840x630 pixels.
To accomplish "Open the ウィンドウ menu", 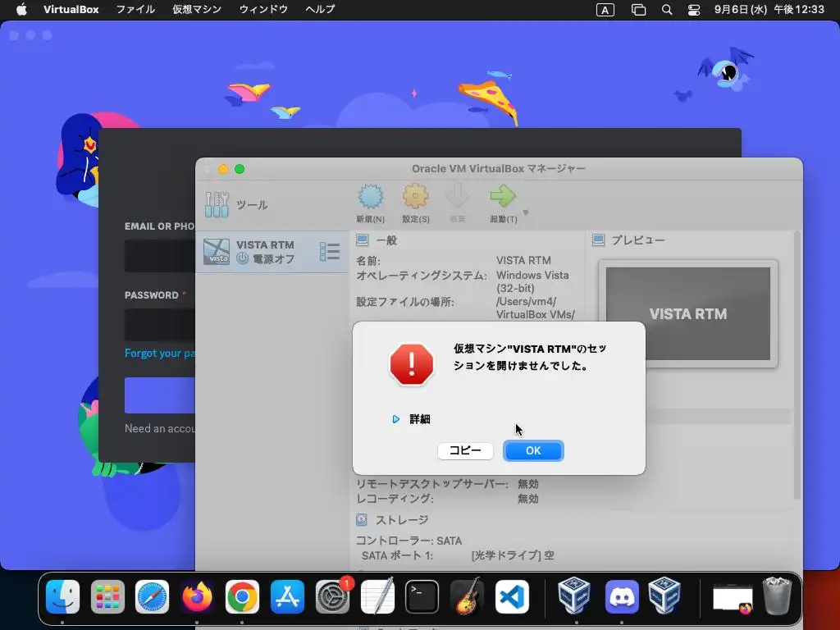I will (x=263, y=9).
